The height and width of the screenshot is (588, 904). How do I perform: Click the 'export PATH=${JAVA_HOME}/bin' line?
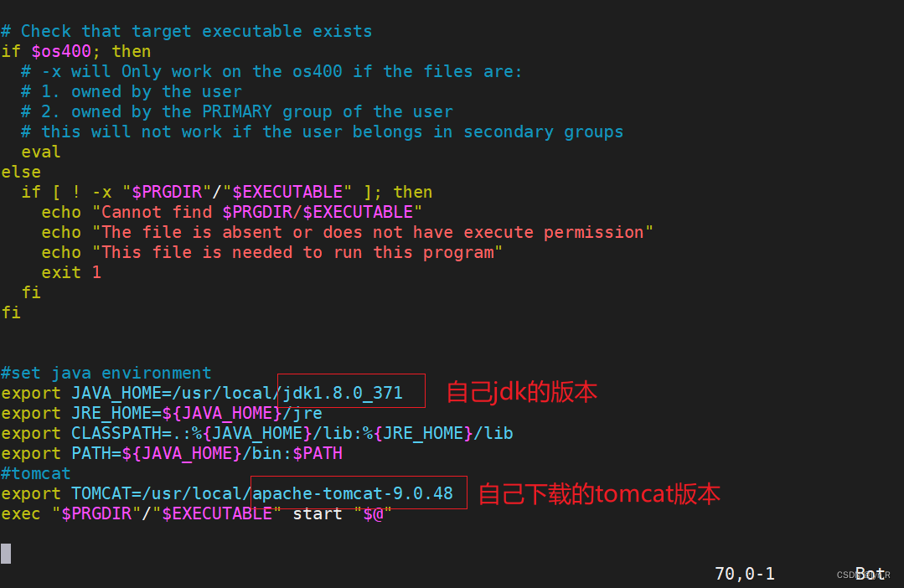[172, 453]
